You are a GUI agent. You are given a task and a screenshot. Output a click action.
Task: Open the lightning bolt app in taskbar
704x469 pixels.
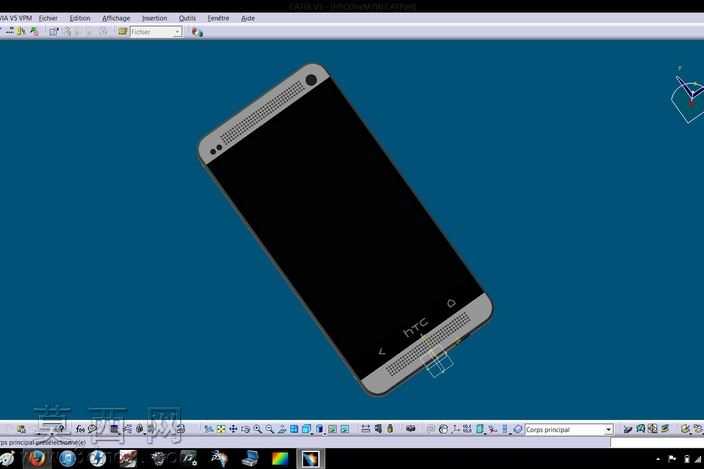point(97,459)
